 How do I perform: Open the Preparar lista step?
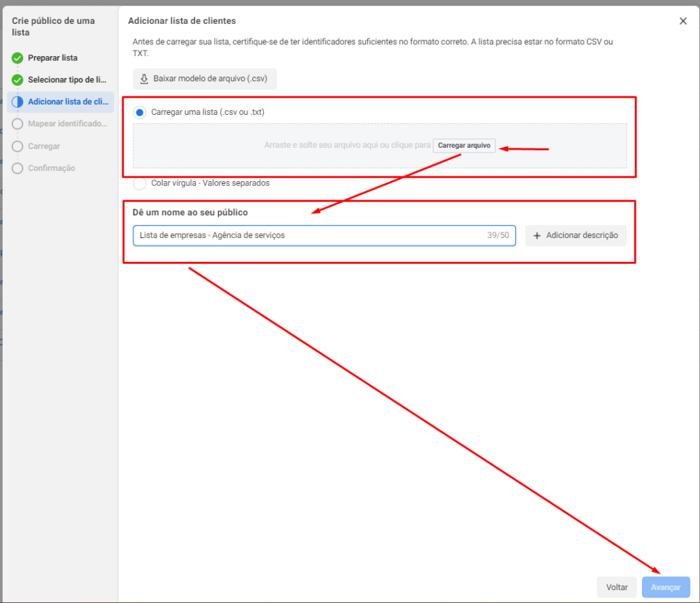pyautogui.click(x=53, y=58)
